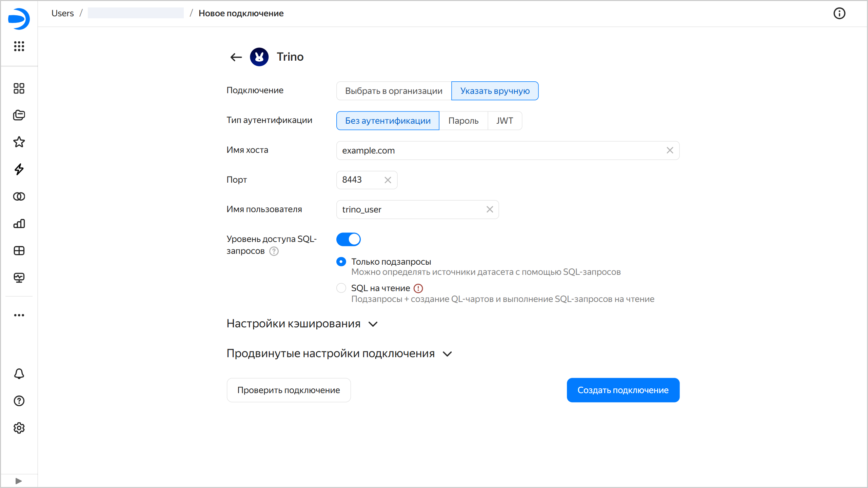The height and width of the screenshot is (488, 868).
Task: Open collections icon in sidebar
Action: point(19,115)
